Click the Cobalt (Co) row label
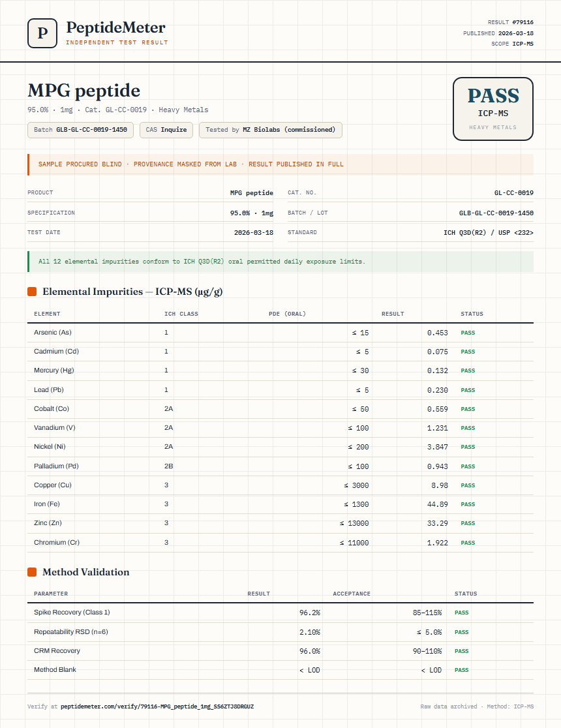This screenshot has width=561, height=728. (x=52, y=409)
